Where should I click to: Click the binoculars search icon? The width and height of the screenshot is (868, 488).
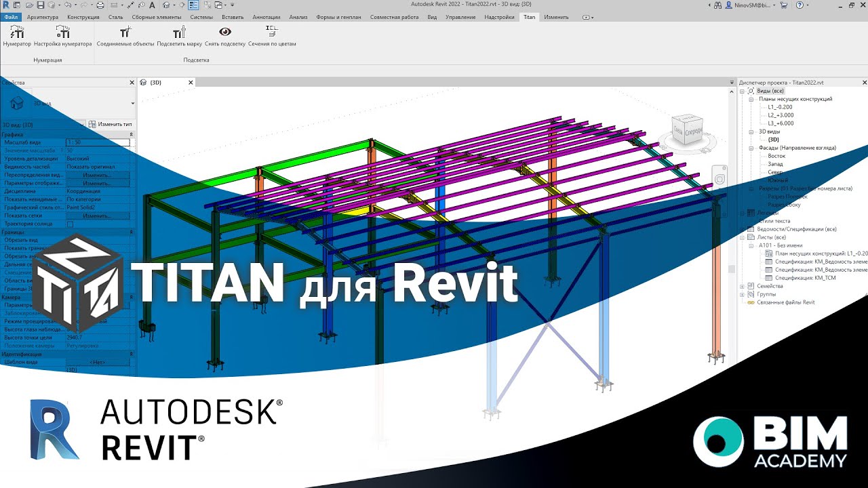719,5
